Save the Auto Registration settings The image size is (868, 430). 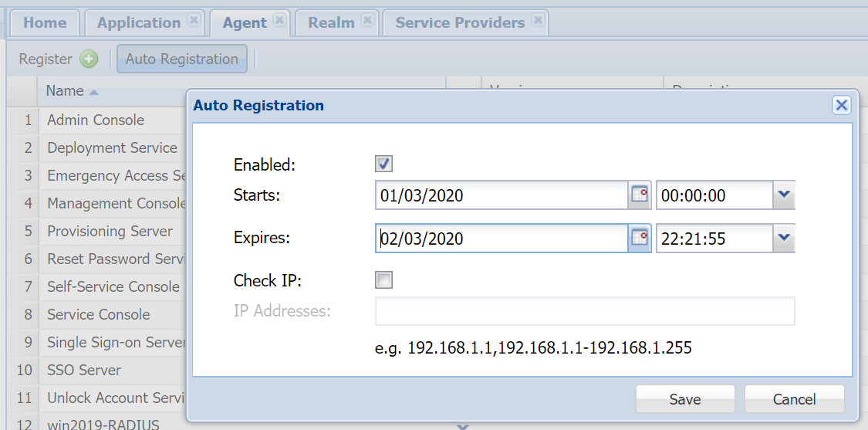(x=684, y=399)
